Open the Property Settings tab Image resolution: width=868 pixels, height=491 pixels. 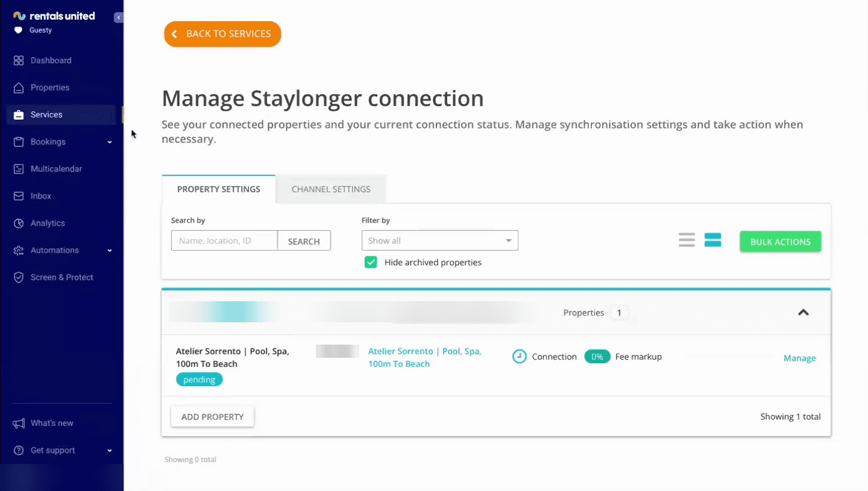(219, 189)
